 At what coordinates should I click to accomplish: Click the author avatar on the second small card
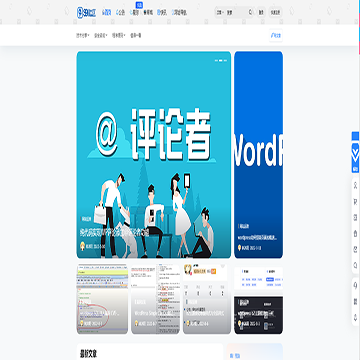(136, 324)
